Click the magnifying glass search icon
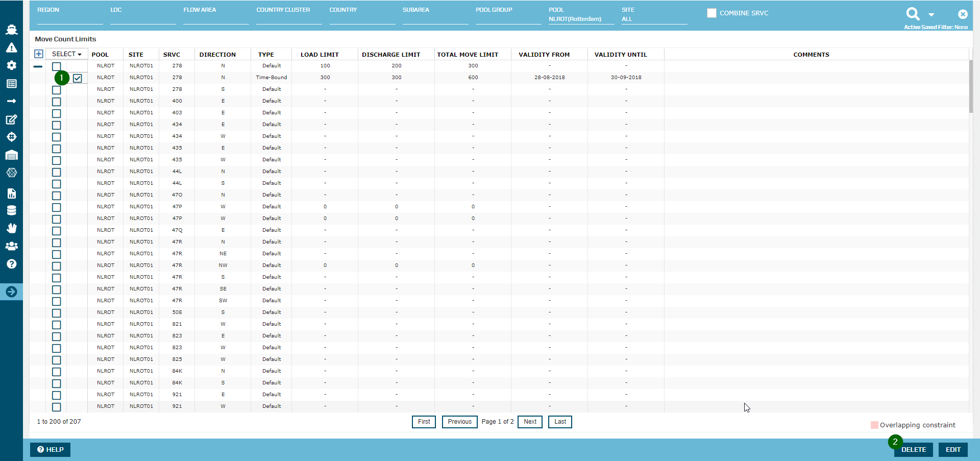The width and height of the screenshot is (980, 461). (913, 14)
